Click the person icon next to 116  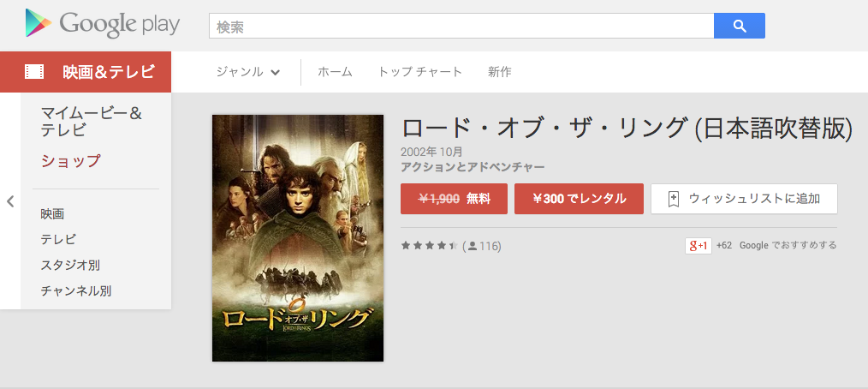(x=473, y=245)
